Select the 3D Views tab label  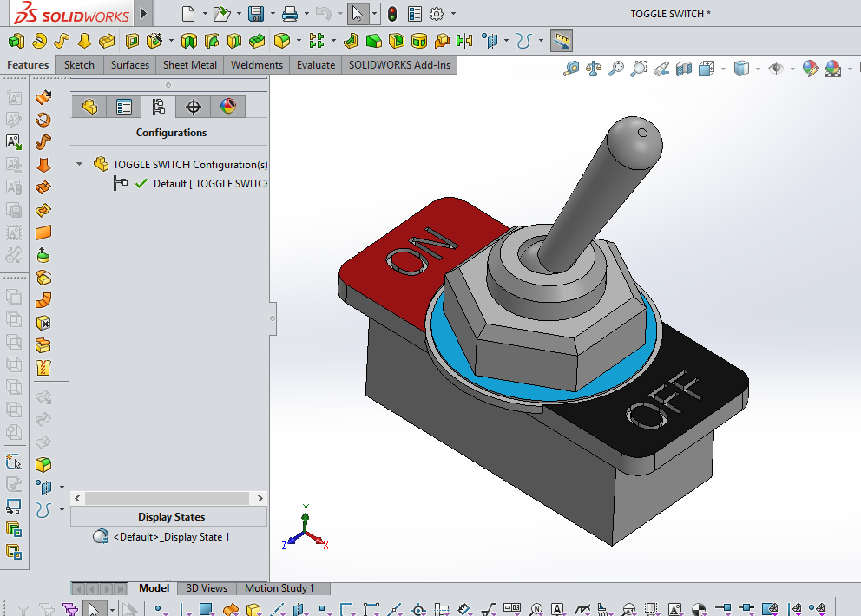click(x=206, y=588)
